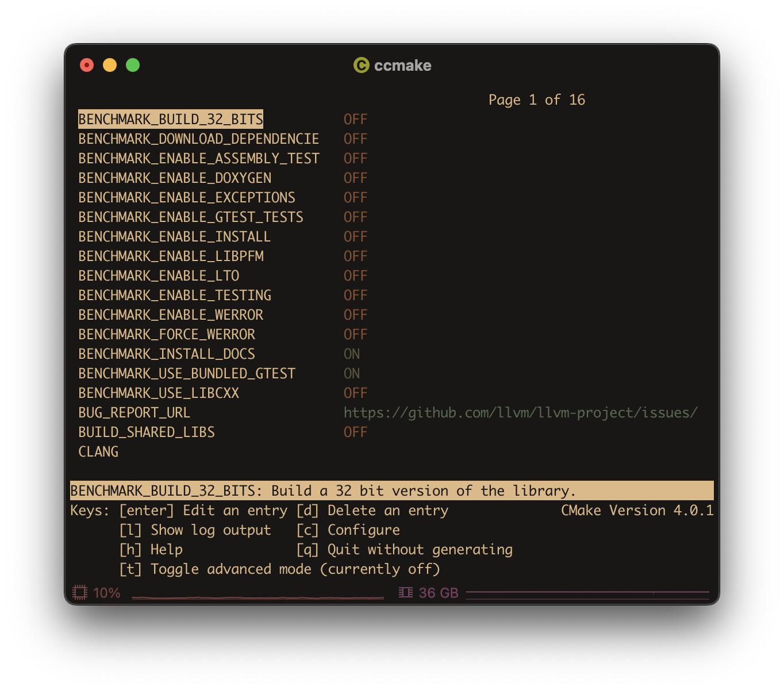Select the BENCHMARK_ENABLE_GTEST_TESTS entry name

[191, 217]
